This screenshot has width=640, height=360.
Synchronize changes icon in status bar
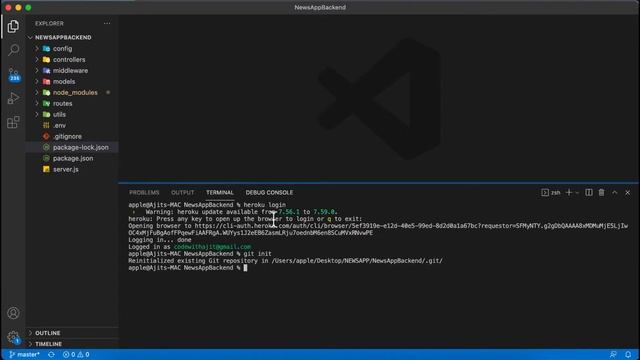(x=51, y=354)
